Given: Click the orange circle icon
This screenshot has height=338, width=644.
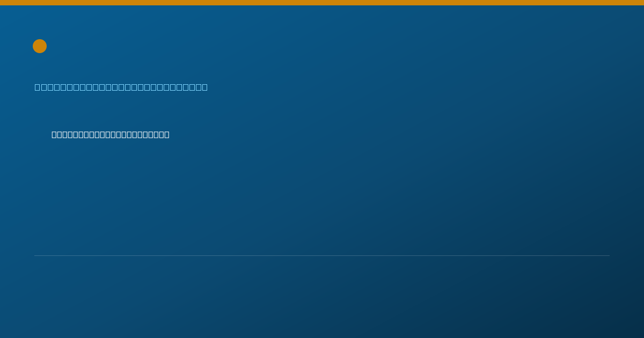Looking at the screenshot, I should click(40, 46).
